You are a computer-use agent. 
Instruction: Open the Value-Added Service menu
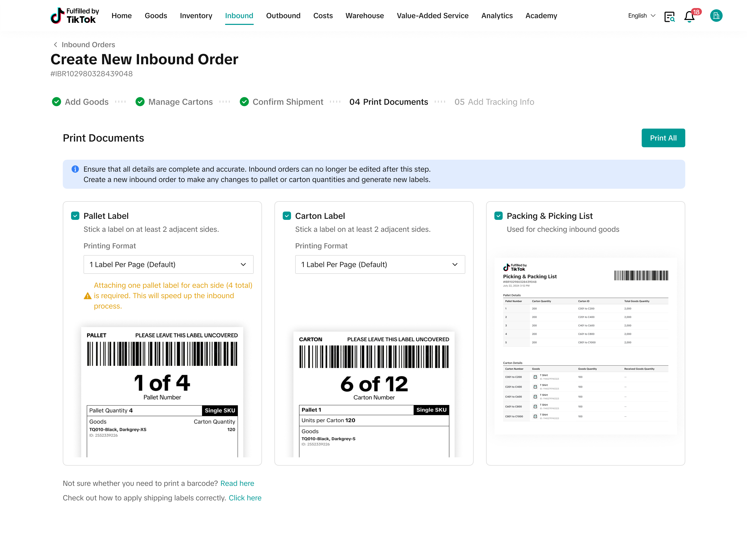(x=432, y=16)
